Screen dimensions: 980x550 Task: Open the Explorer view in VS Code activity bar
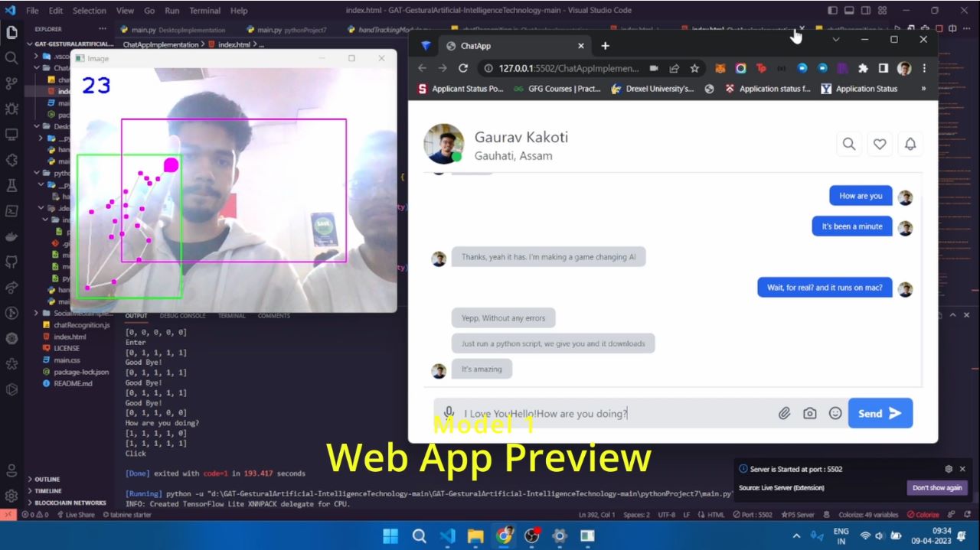(11, 32)
